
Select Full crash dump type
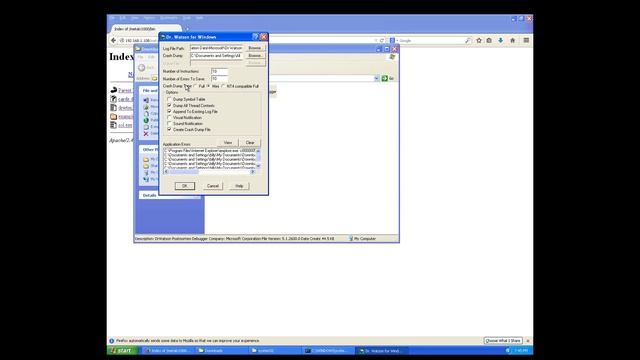[x=195, y=86]
